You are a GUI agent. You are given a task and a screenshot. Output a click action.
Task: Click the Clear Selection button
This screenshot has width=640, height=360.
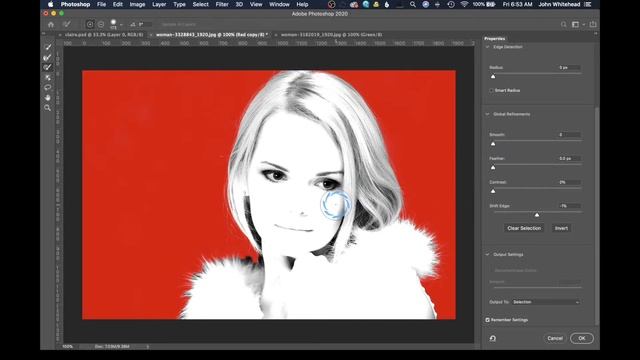(x=524, y=228)
